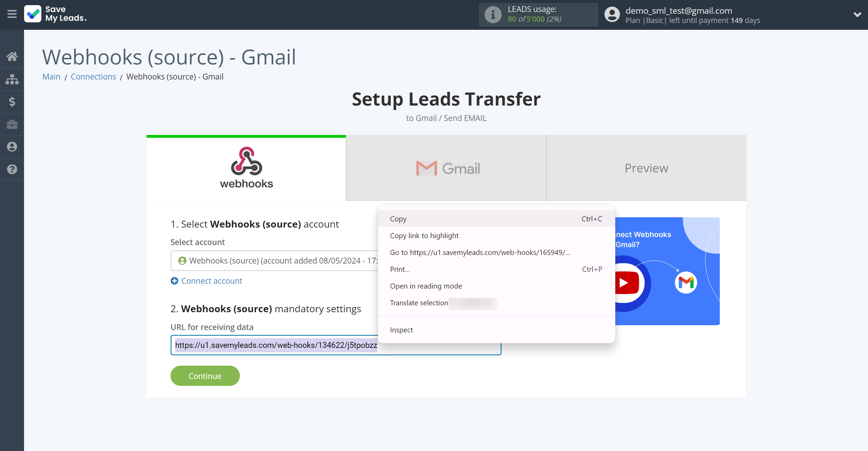The width and height of the screenshot is (868, 451).
Task: Click the Inspect context menu option
Action: pos(401,329)
